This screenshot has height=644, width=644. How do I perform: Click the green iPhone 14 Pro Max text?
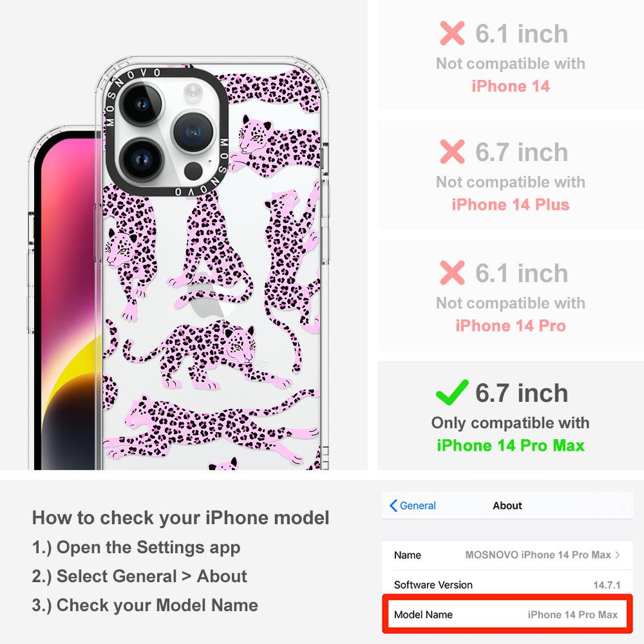[511, 446]
